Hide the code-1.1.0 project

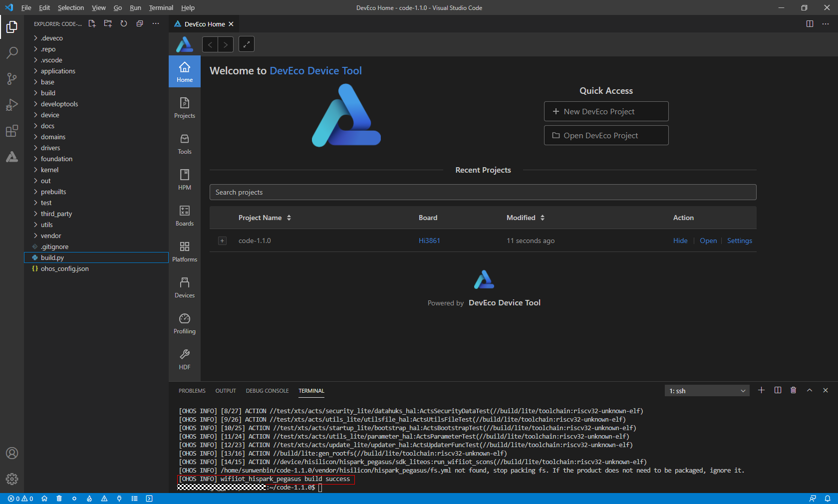pos(680,241)
